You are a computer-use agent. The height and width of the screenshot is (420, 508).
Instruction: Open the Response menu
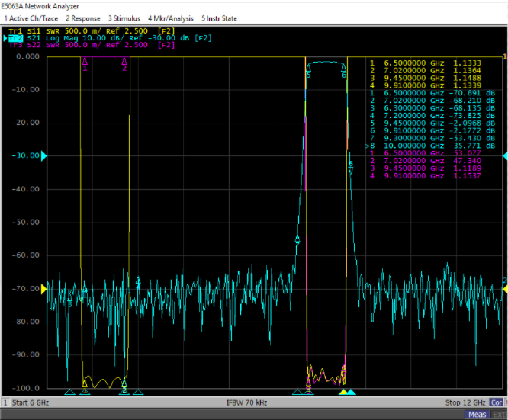[83, 18]
